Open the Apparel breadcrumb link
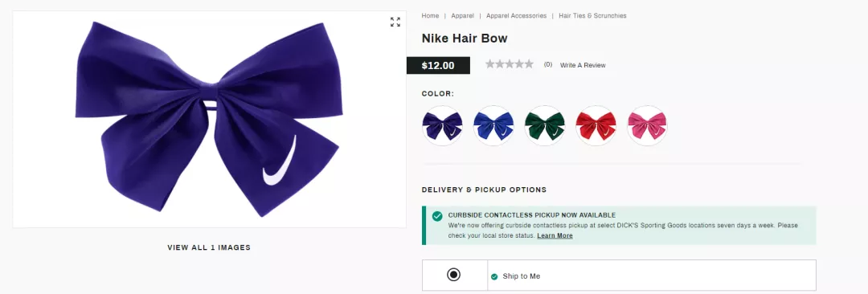Image resolution: width=868 pixels, height=294 pixels. pyautogui.click(x=462, y=15)
